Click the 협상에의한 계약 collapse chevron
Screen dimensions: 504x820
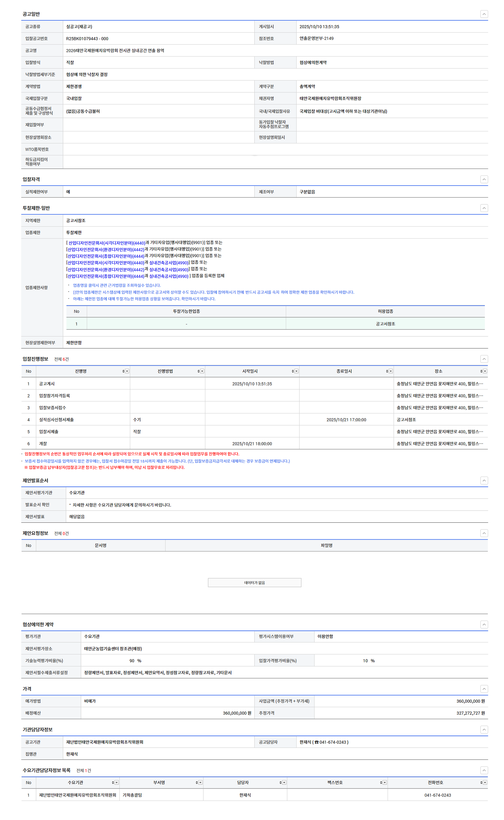(484, 625)
